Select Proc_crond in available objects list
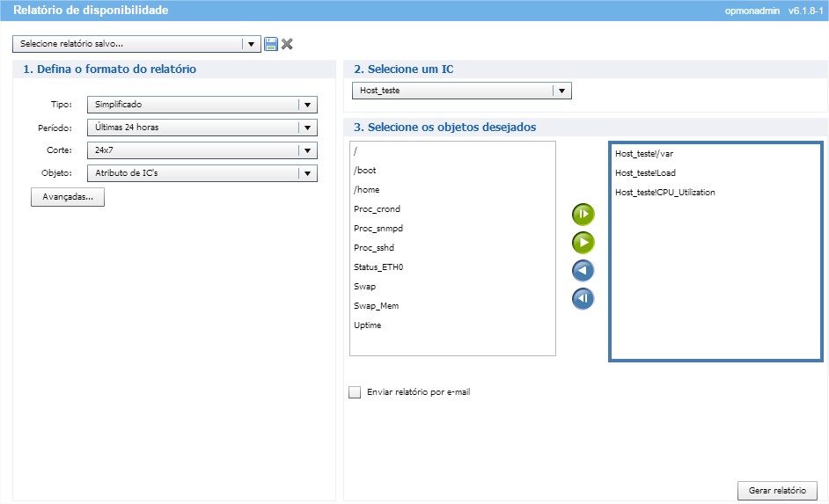Screen dimensions: 829x504 click(377, 209)
